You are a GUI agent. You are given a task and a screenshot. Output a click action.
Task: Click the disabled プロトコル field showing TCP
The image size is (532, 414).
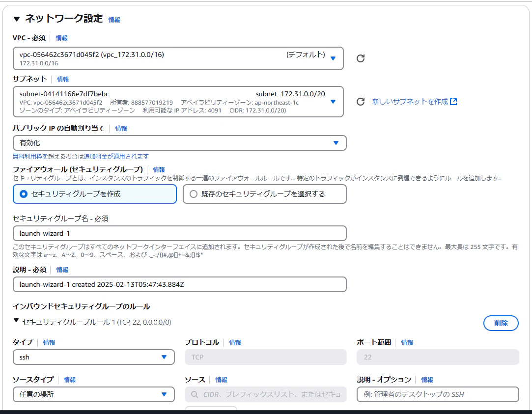point(266,357)
